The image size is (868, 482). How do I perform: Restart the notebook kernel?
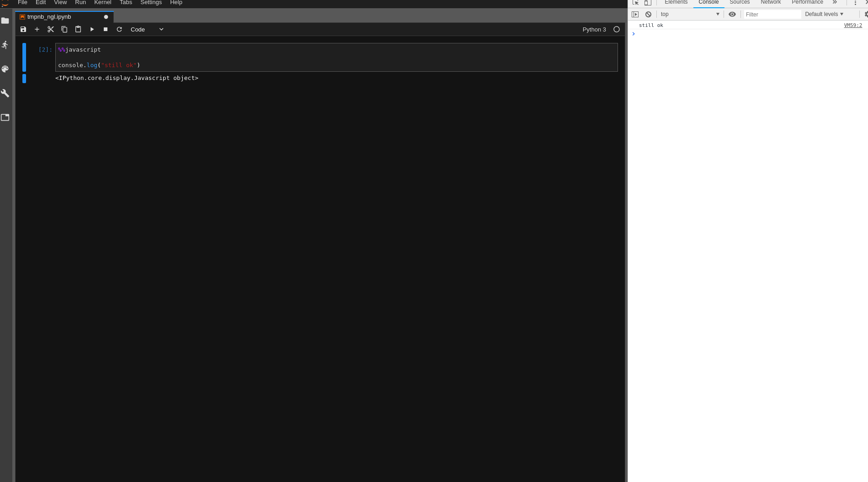click(119, 29)
